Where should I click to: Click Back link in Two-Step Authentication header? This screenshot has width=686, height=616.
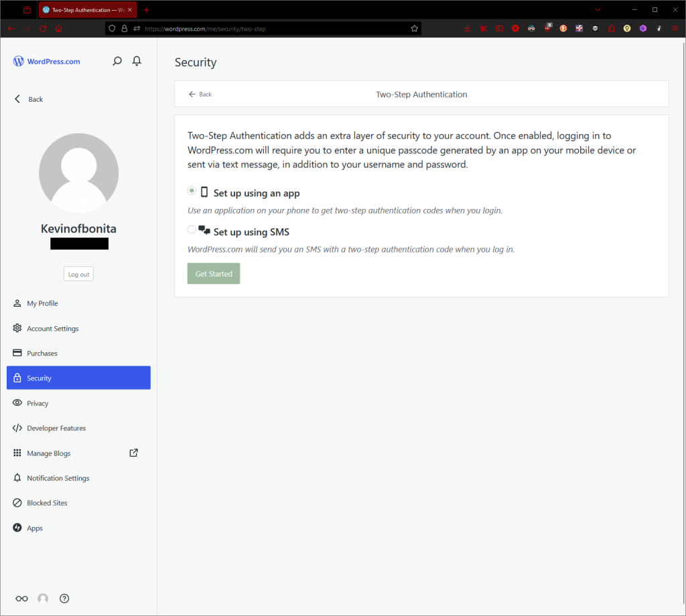(200, 94)
